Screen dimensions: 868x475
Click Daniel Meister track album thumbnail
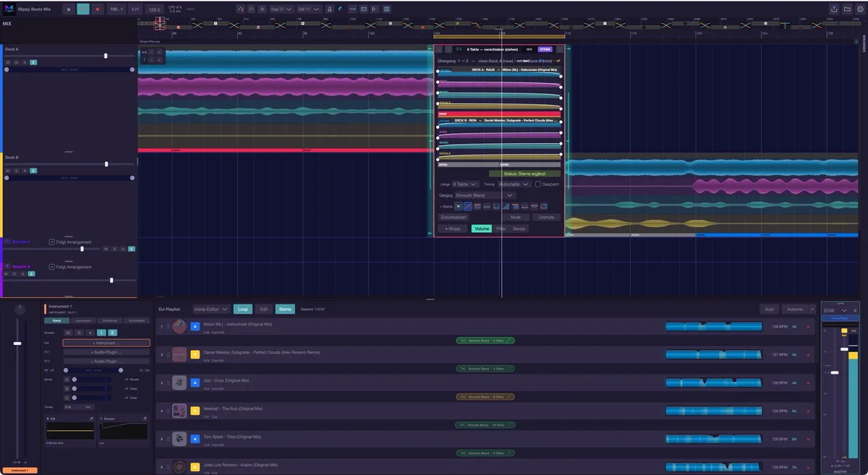point(179,355)
